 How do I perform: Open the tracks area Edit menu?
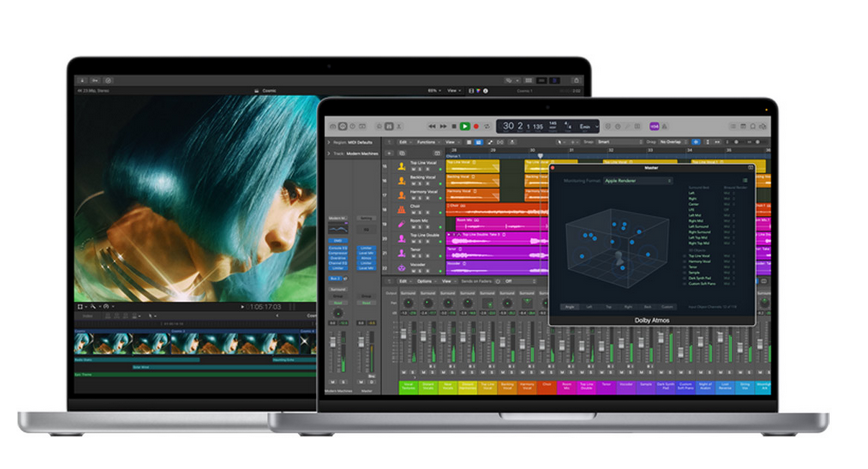pos(405,142)
